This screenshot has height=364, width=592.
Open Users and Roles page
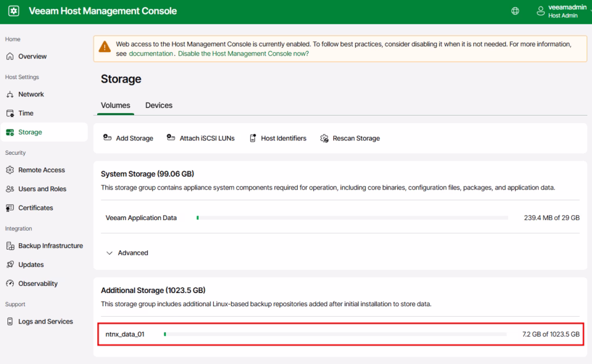[x=44, y=189]
